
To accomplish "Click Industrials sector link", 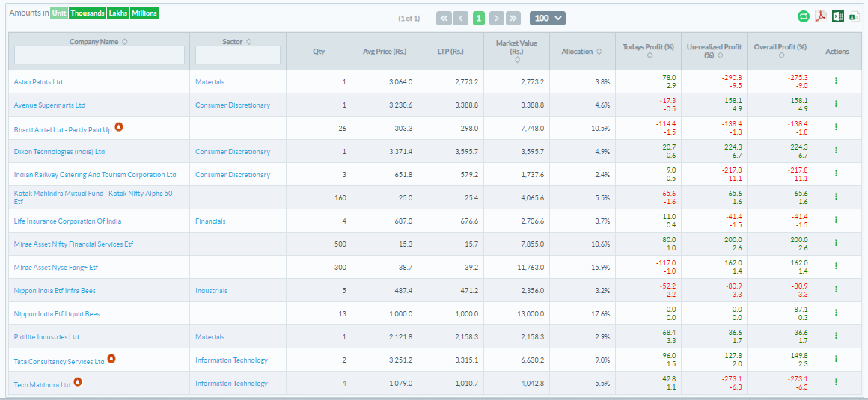I will point(212,290).
